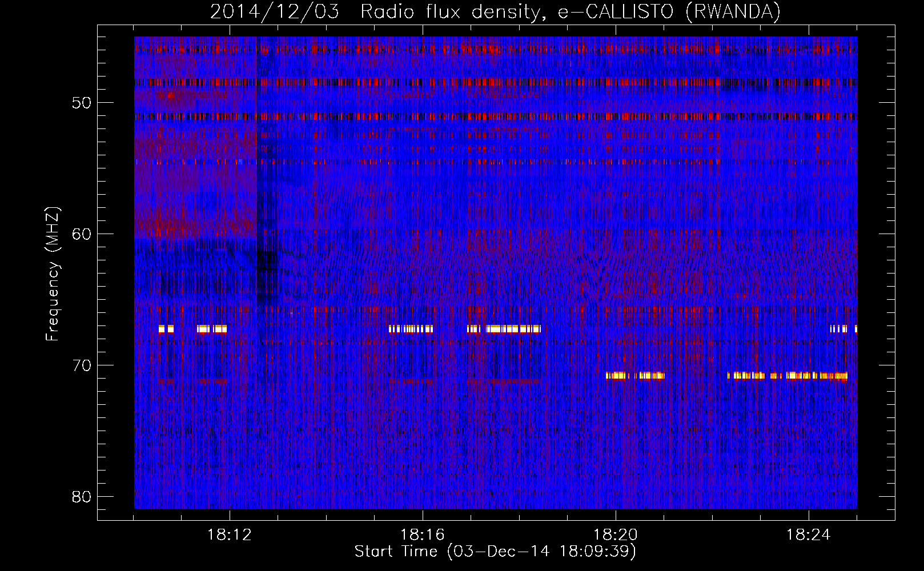
Task: Click the plot title 'Radio flux density, e-CALLISTO (RWANDA)'
Action: 571,11
